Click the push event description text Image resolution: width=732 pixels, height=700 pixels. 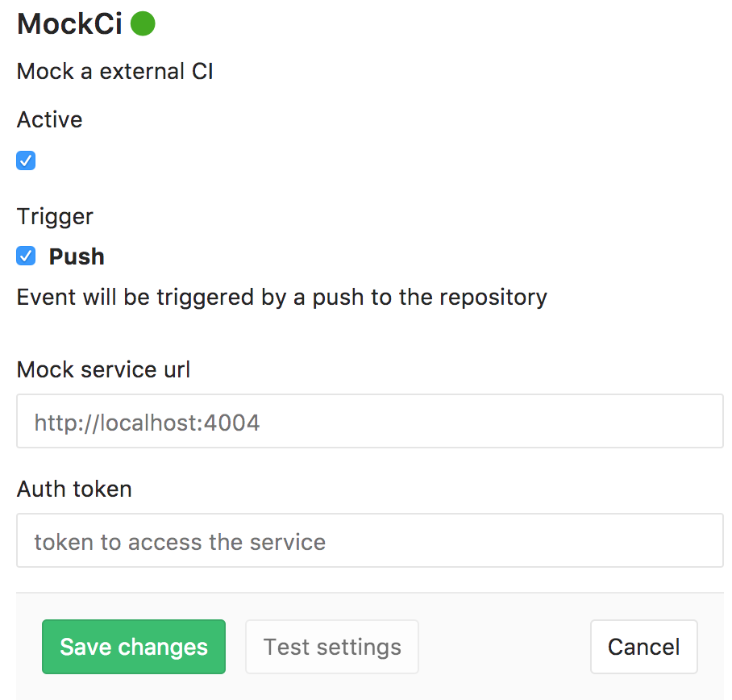click(x=281, y=297)
